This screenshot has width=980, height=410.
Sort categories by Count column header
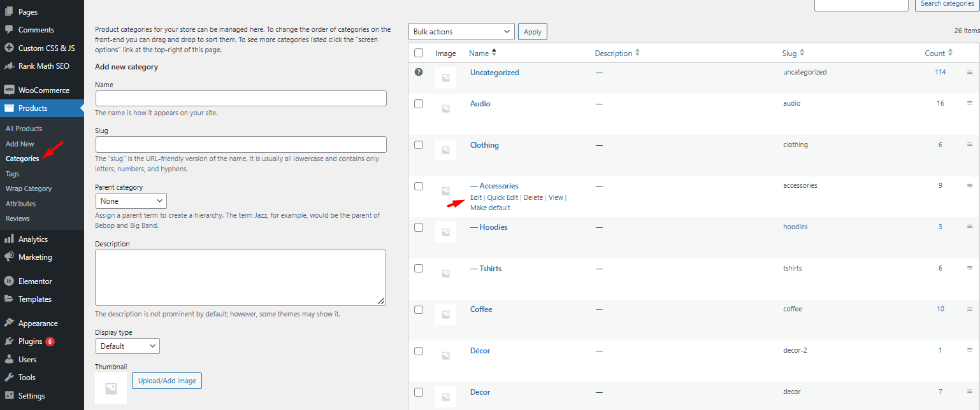tap(935, 53)
